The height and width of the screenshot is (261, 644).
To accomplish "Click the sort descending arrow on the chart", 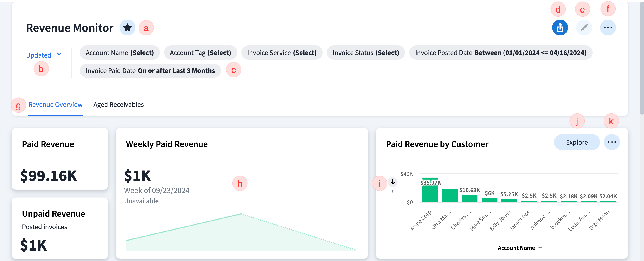I will 393,182.
